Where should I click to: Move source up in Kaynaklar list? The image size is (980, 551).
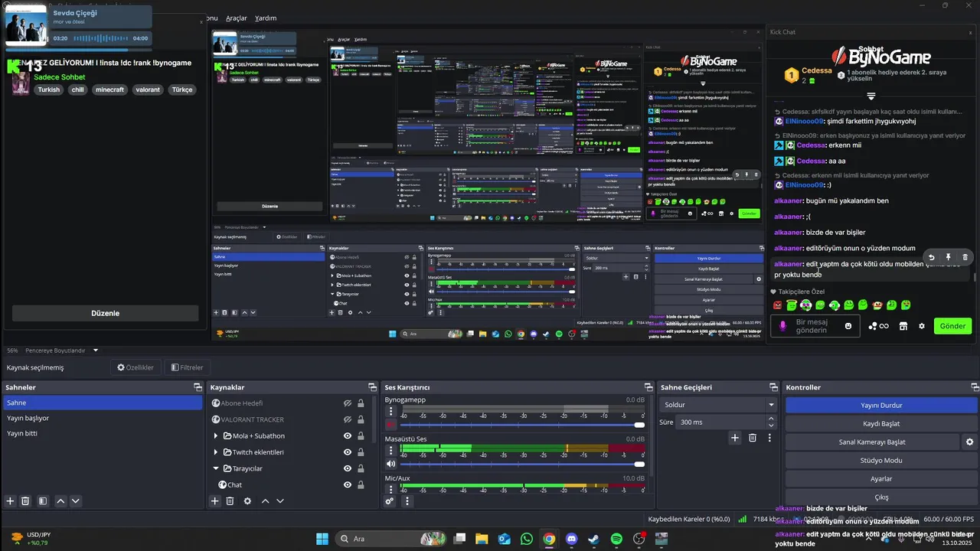point(265,501)
